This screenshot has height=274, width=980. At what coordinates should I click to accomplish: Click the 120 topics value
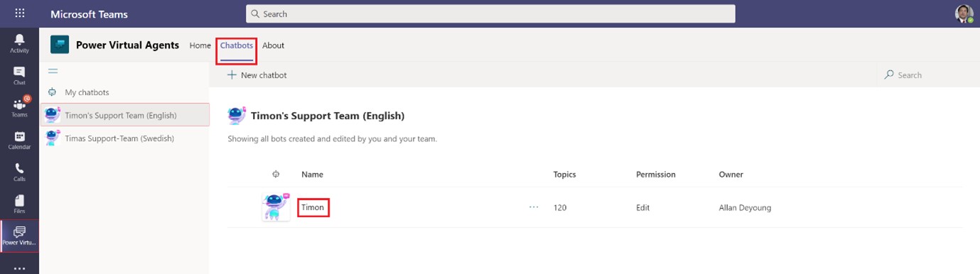pos(560,208)
